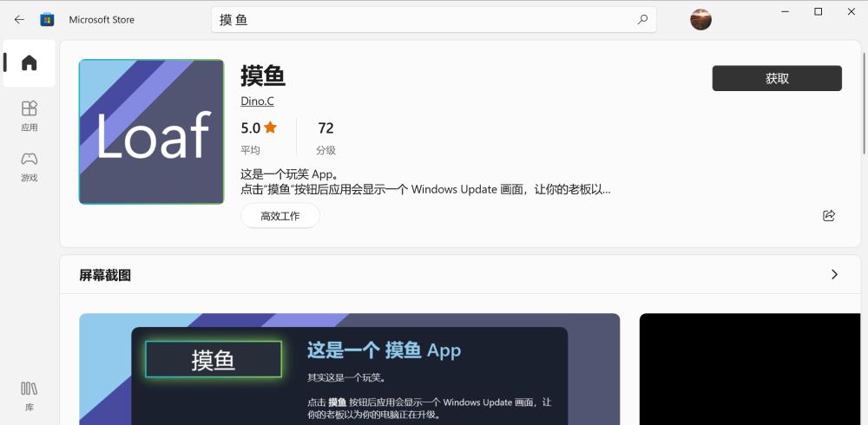Click the share icon
The height and width of the screenshot is (425, 868).
(x=828, y=216)
